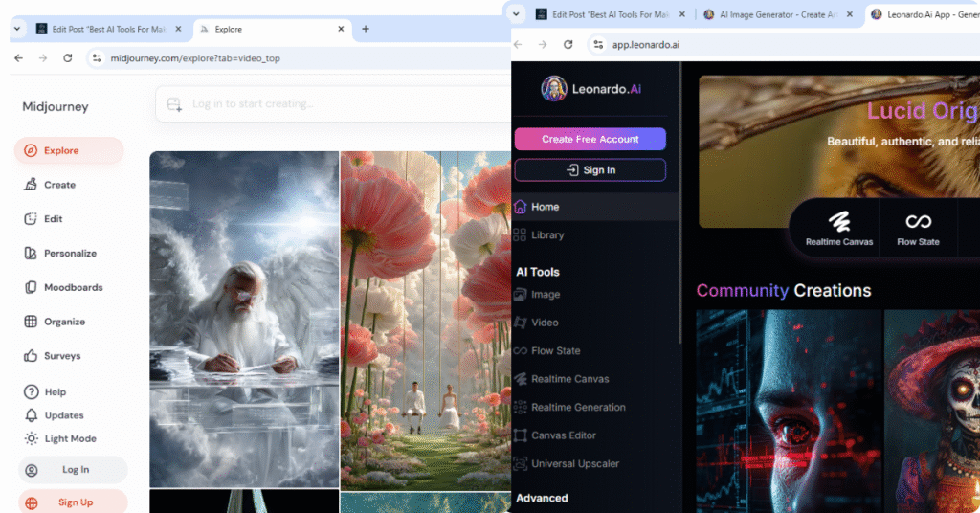
Task: Switch to the Edit Post tab in left browser
Action: (107, 29)
